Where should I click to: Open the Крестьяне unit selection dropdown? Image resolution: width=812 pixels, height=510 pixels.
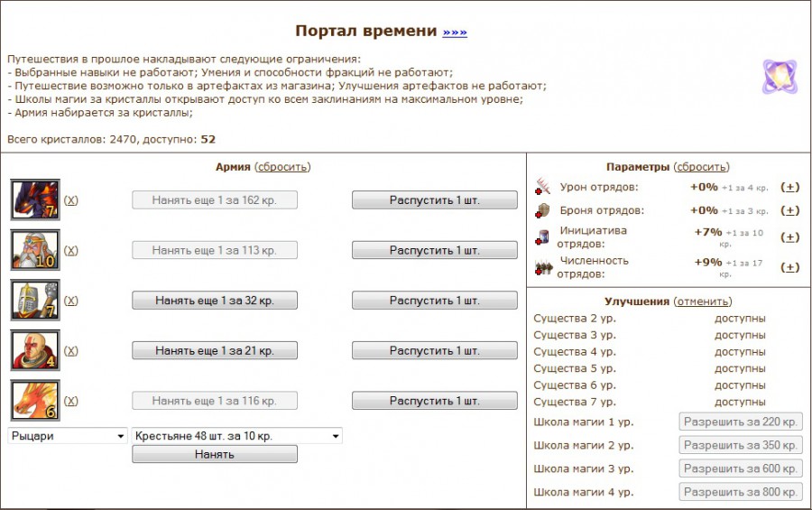tap(237, 436)
